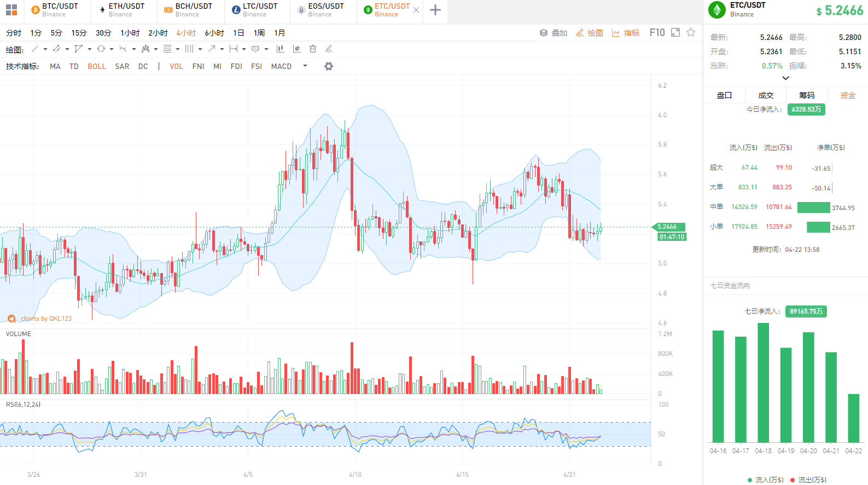Image resolution: width=868 pixels, height=485 pixels.
Task: Click the candlestick chart style icon
Action: [x=280, y=49]
